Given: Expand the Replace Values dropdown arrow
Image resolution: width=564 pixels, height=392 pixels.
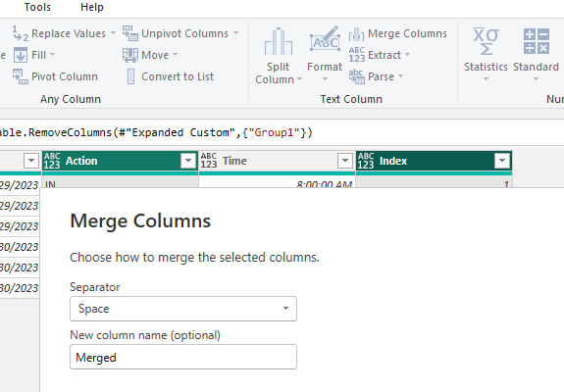Looking at the screenshot, I should point(113,33).
